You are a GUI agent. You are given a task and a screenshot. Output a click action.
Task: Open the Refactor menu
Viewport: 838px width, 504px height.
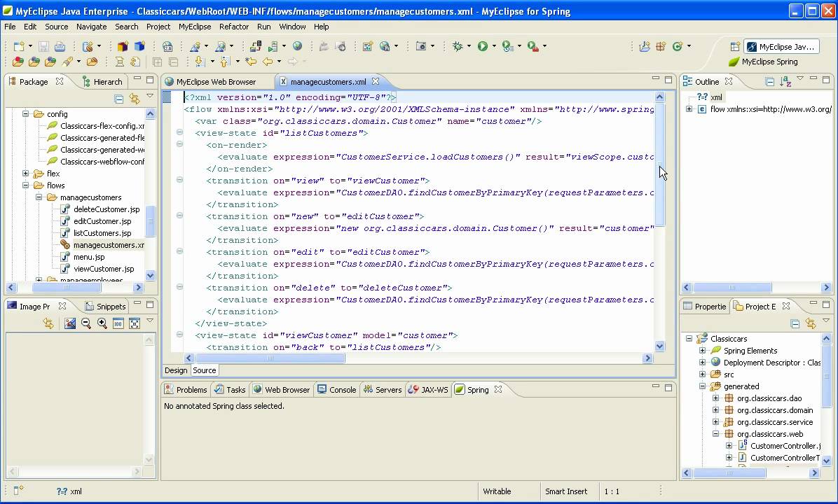pyautogui.click(x=234, y=26)
